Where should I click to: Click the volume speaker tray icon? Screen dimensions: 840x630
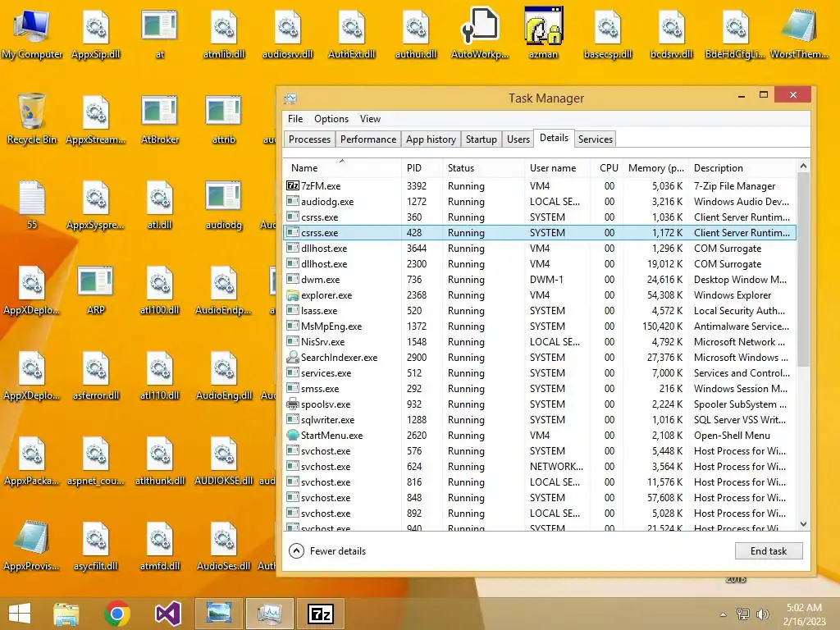pyautogui.click(x=763, y=614)
